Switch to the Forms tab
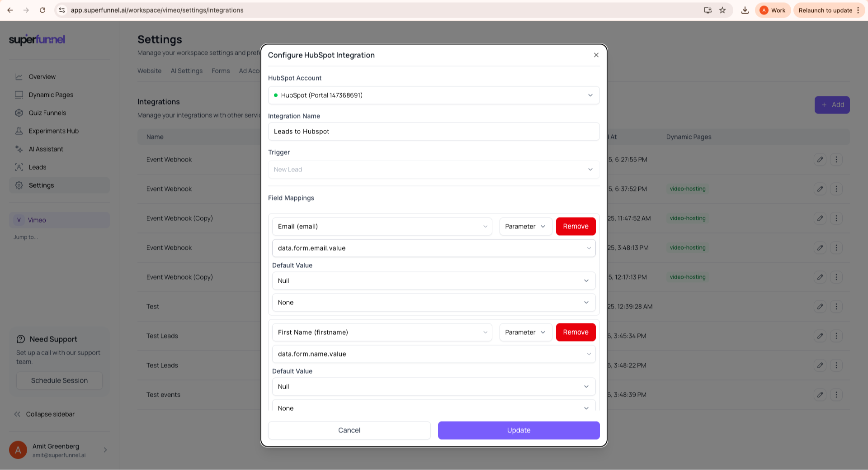The height and width of the screenshot is (470, 868). tap(221, 71)
